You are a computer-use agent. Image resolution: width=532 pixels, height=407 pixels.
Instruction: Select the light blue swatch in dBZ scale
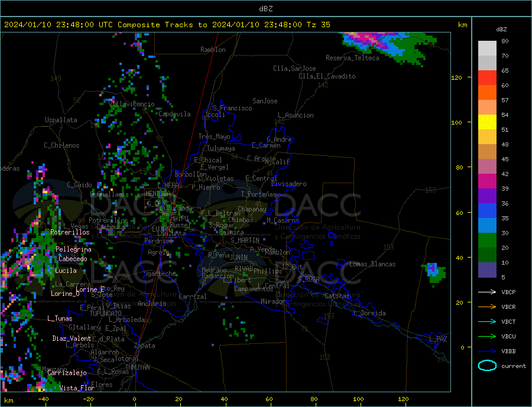487,225
